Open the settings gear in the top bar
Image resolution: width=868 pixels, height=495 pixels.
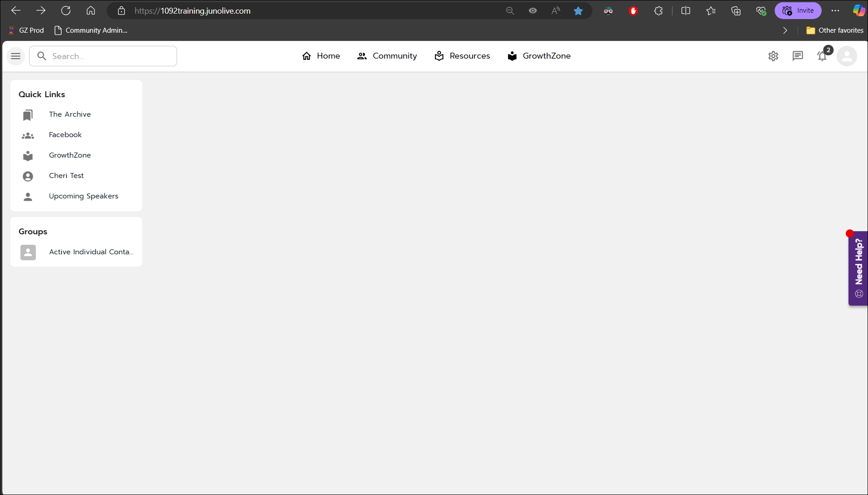(774, 56)
